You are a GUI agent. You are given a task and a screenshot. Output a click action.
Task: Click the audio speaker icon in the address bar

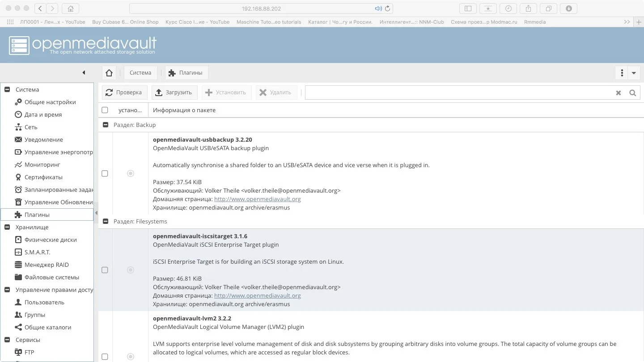378,8
